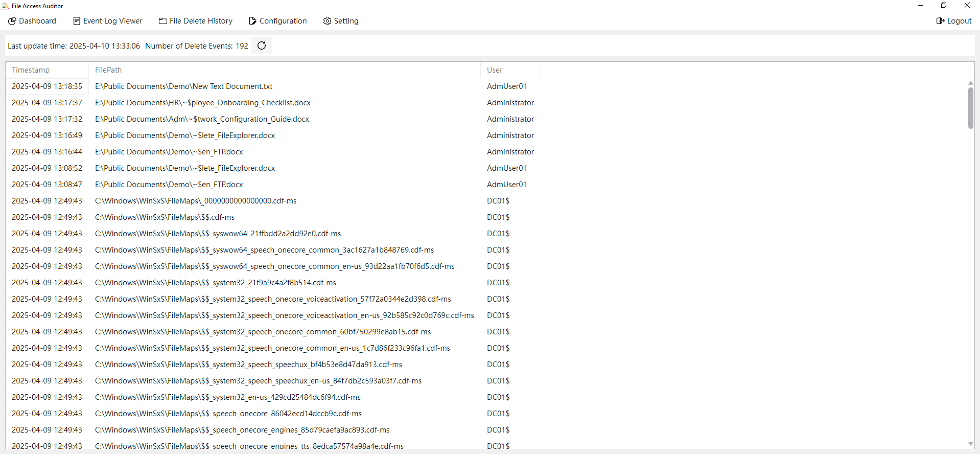980x454 pixels.
Task: Click the Configuration edit-page icon
Action: point(252,21)
